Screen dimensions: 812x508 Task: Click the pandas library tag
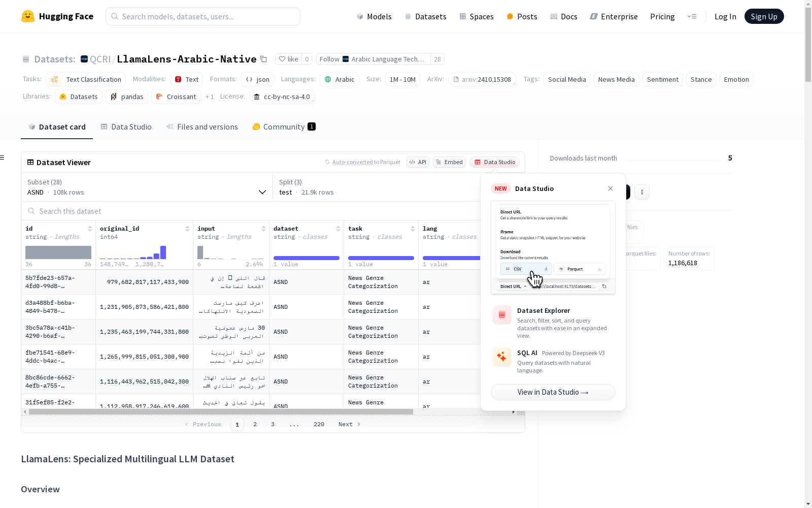127,97
